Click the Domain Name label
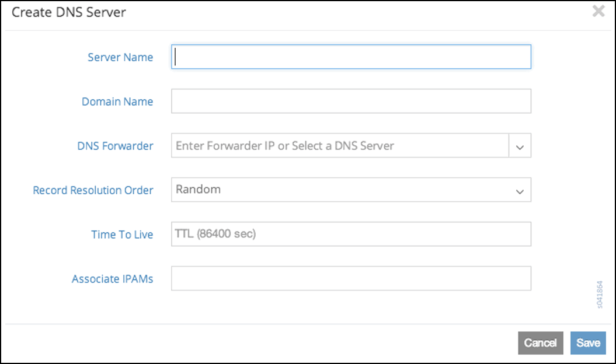The image size is (616, 364). click(117, 101)
